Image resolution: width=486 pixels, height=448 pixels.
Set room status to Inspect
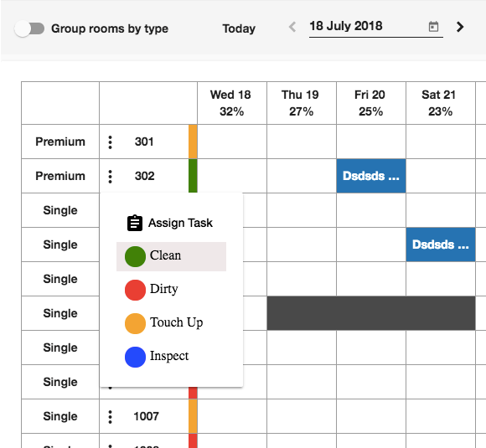[171, 357]
